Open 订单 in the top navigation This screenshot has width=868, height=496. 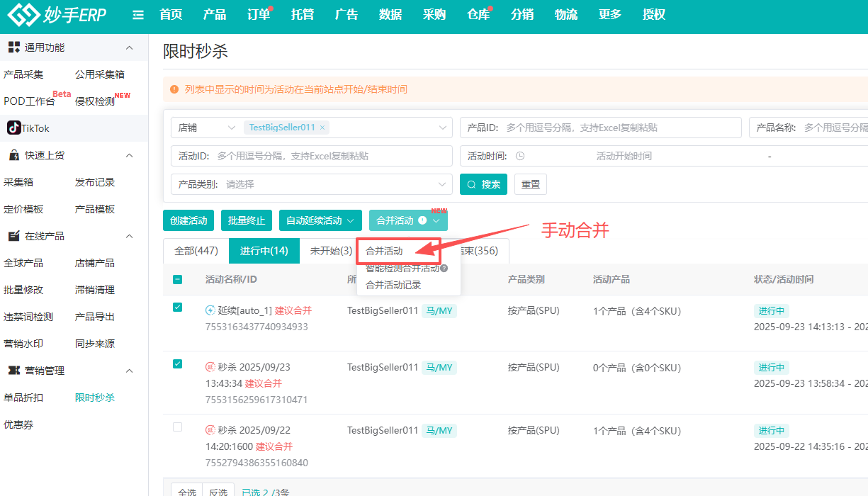click(x=258, y=15)
